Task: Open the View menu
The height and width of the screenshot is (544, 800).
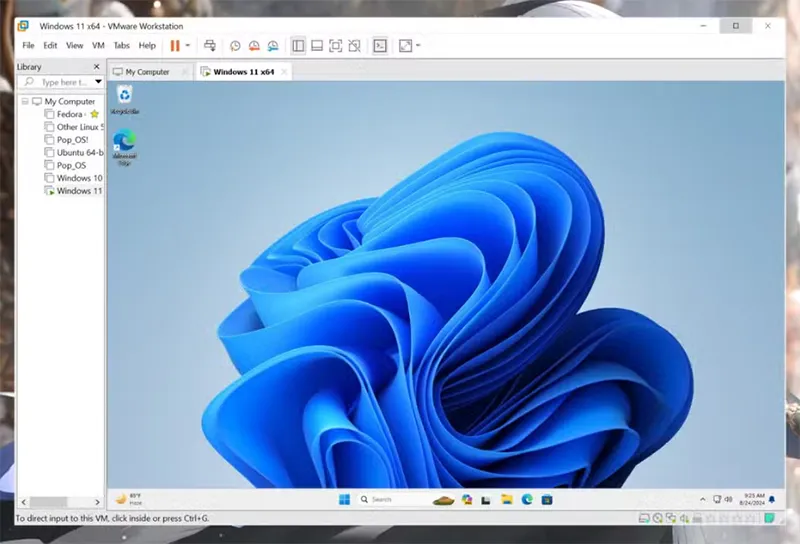Action: (74, 45)
